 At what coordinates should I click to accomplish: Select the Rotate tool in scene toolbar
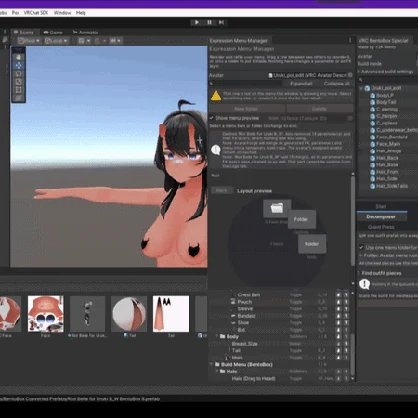(18, 74)
